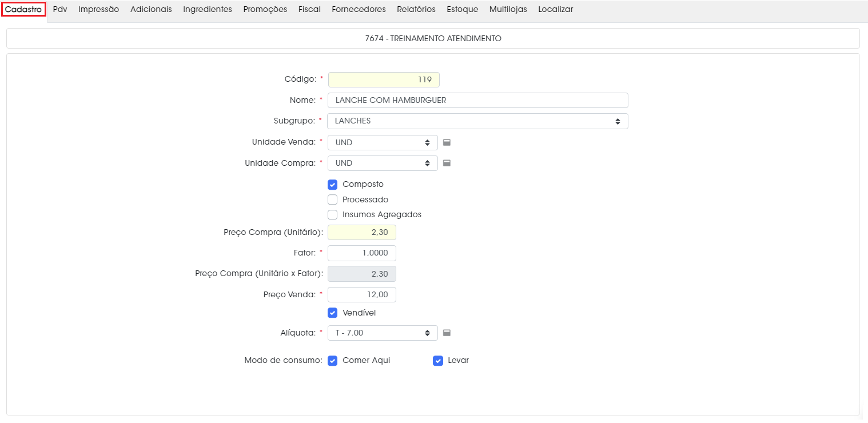Screen dimensions: 868x423
Task: Click the icon beside Unidade Venda dropdown
Action: pyautogui.click(x=447, y=142)
